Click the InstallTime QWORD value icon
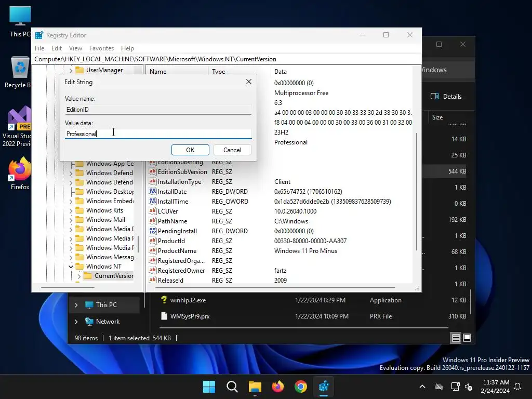Screen dimensions: 532x399 pos(153,201)
